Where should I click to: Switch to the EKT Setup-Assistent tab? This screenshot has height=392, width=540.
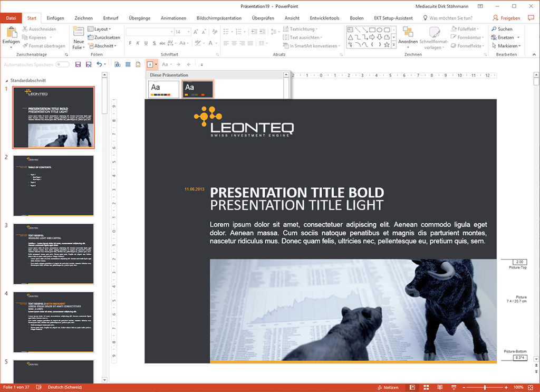[393, 18]
